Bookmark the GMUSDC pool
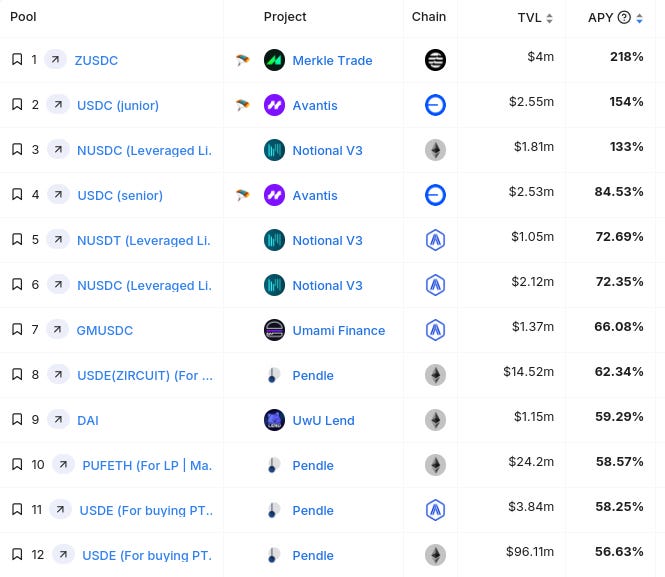 [x=17, y=329]
